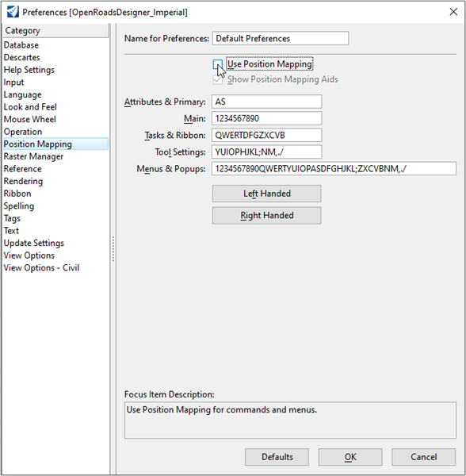Select Position Mapping category
This screenshot has height=476, width=466.
pos(55,144)
